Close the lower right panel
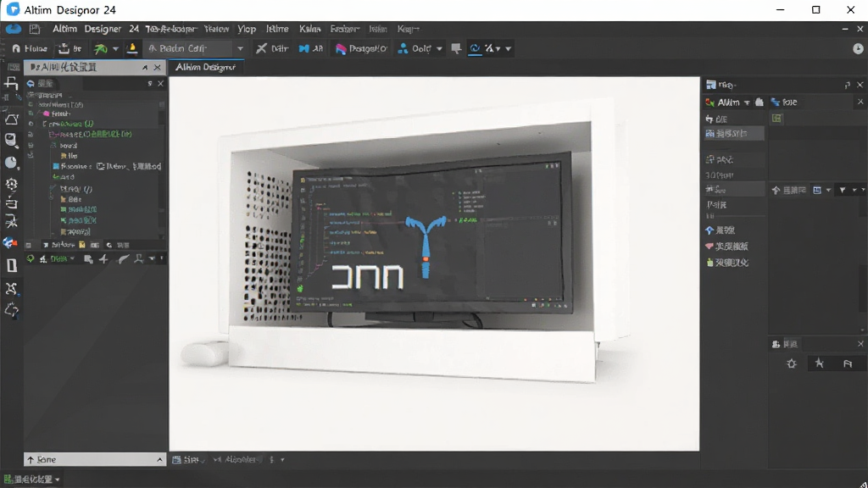868x488 pixels. coord(860,344)
